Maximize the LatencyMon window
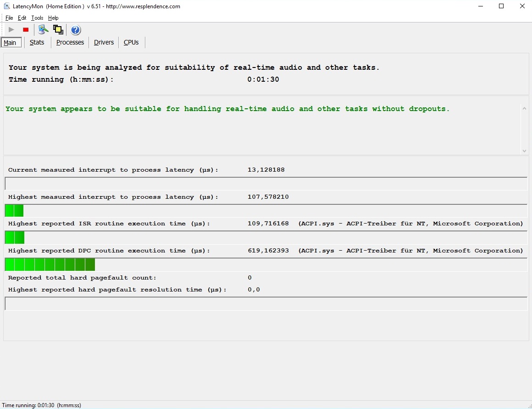The width and height of the screenshot is (532, 409). click(501, 6)
